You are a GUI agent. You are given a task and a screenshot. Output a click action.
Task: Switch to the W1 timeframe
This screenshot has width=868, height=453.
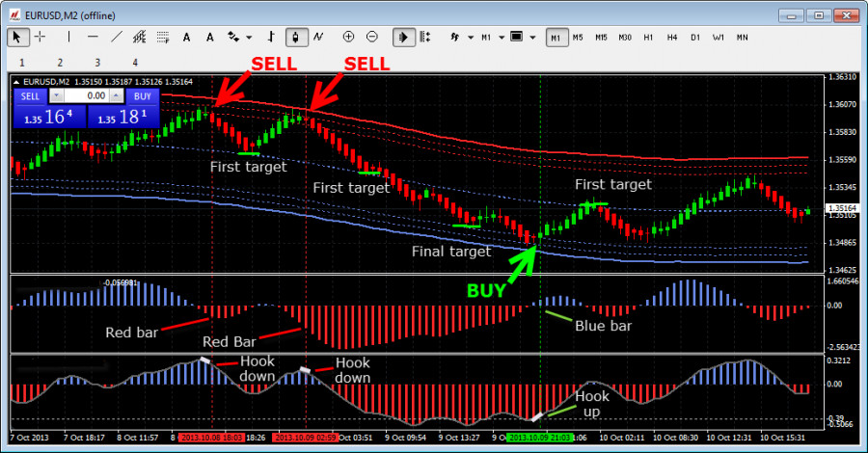tap(719, 38)
